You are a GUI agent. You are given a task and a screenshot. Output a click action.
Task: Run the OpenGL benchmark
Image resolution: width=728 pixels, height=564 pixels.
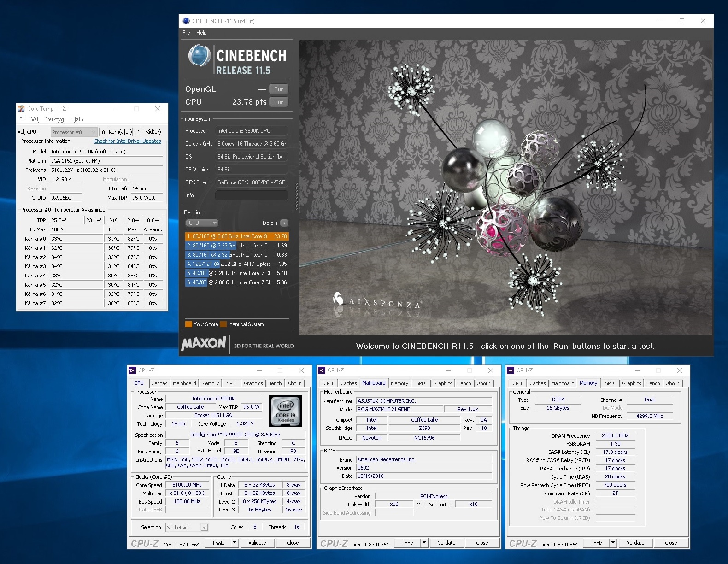pos(279,89)
